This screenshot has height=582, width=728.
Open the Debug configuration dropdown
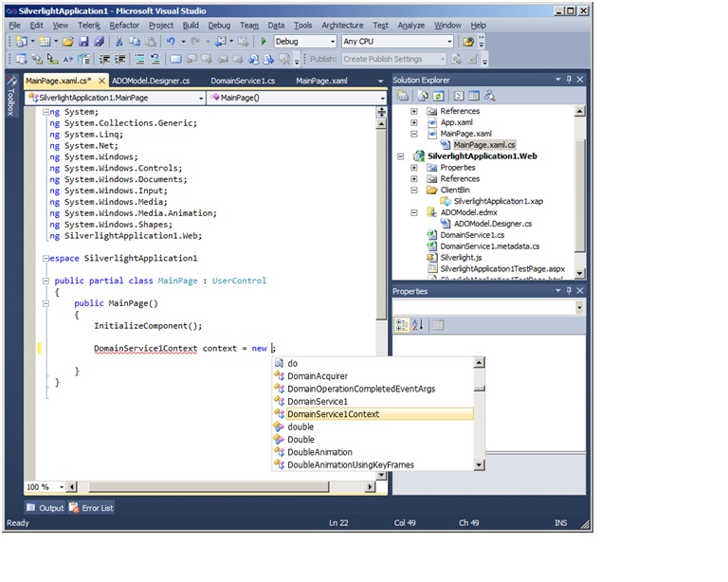(332, 42)
